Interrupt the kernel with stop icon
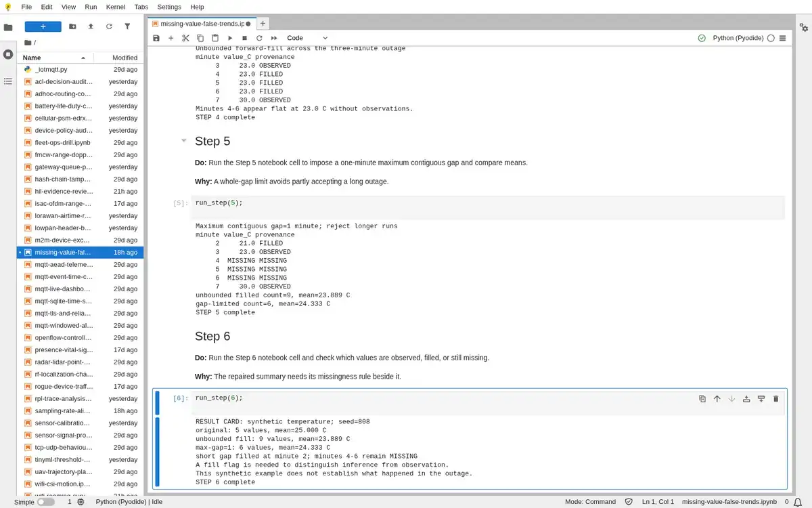This screenshot has height=508, width=812. [244, 38]
